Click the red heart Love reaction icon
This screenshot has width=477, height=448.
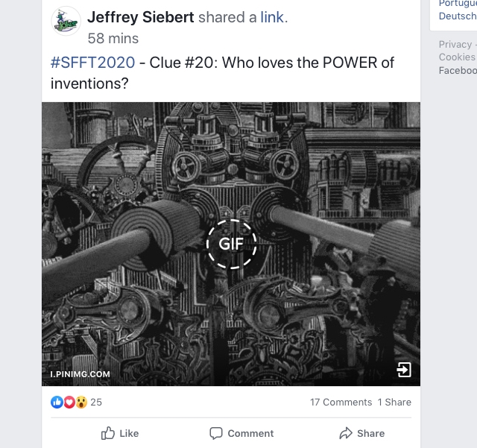pos(69,402)
